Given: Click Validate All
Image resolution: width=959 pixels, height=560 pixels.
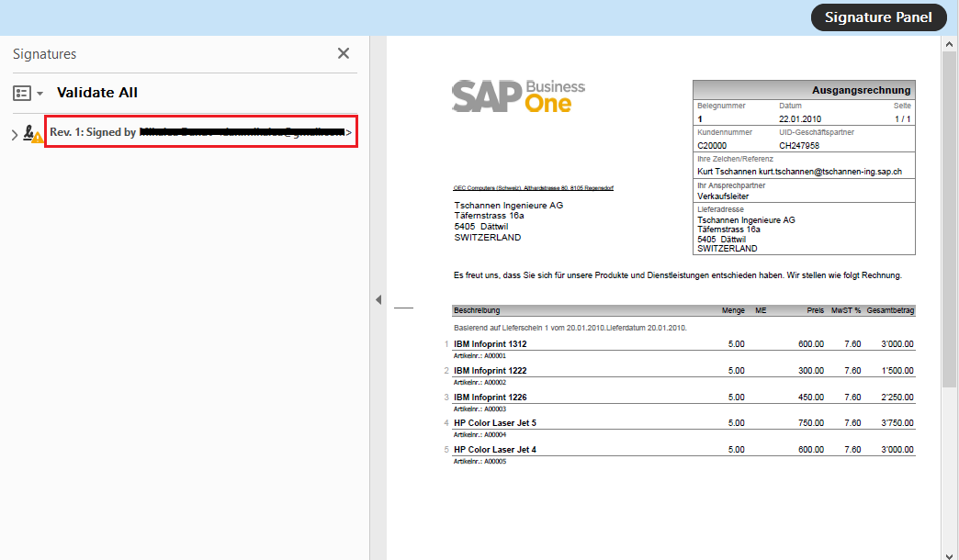Looking at the screenshot, I should pyautogui.click(x=97, y=93).
